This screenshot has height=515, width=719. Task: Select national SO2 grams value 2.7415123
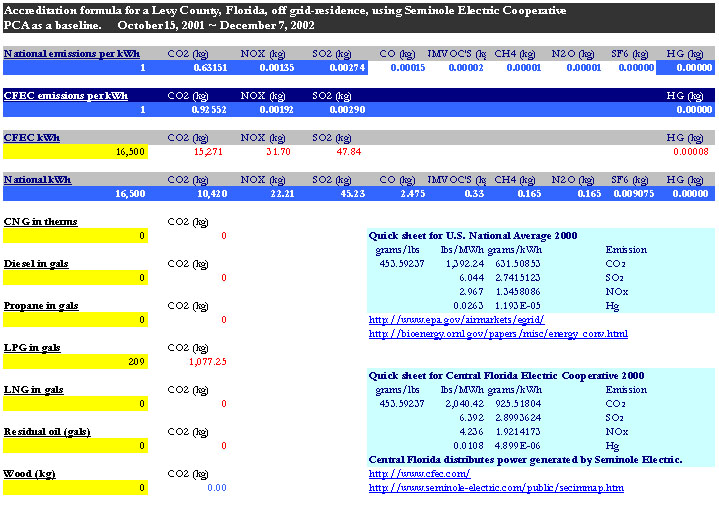point(518,278)
